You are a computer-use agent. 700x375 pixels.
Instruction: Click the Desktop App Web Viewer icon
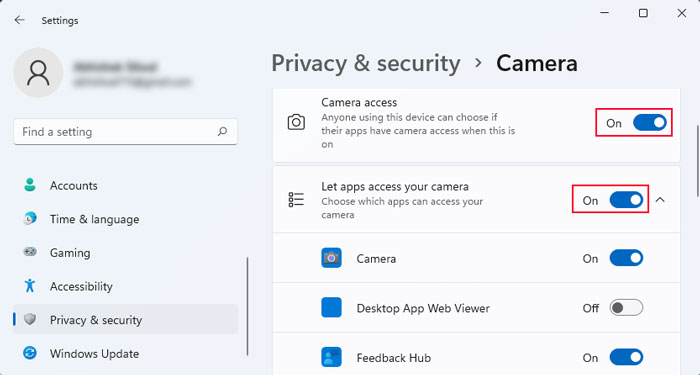(x=331, y=308)
